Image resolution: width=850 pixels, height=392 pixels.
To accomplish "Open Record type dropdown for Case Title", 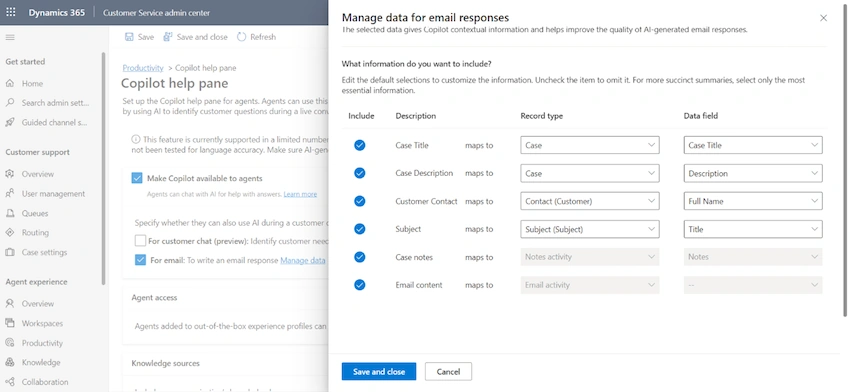I will click(590, 145).
